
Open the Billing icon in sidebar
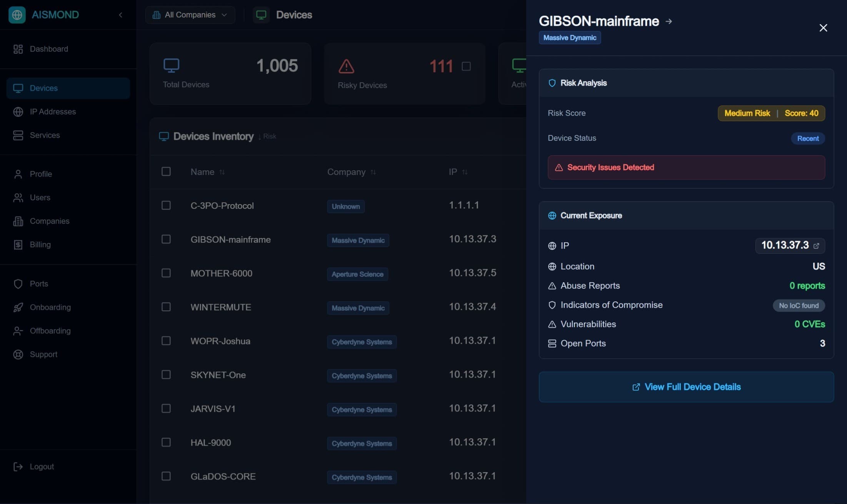(x=18, y=245)
